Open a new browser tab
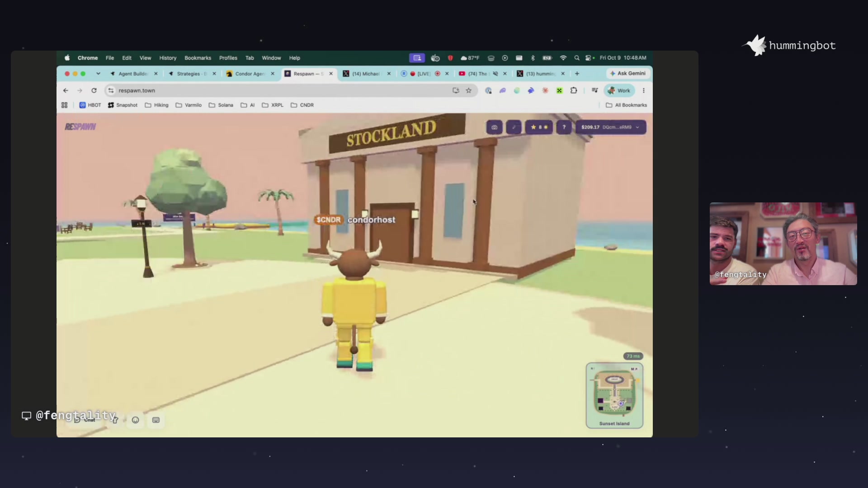 577,74
